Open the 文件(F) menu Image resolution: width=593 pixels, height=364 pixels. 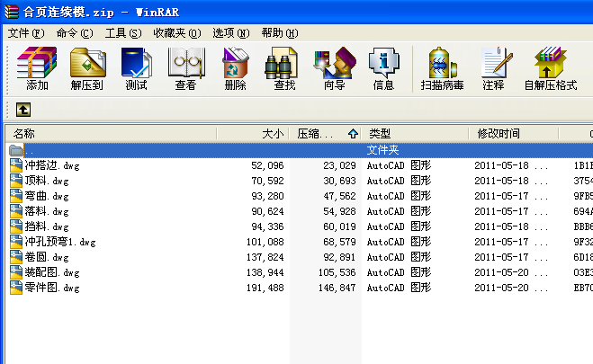pyautogui.click(x=26, y=33)
